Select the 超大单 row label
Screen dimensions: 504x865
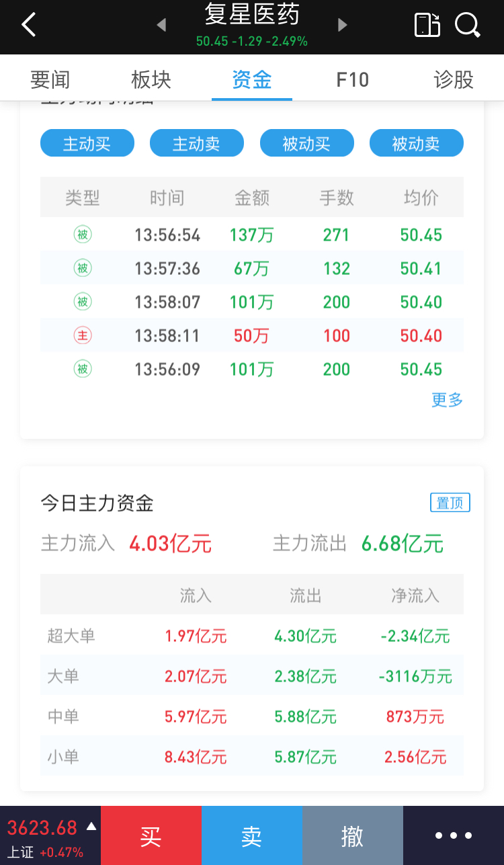(x=71, y=635)
